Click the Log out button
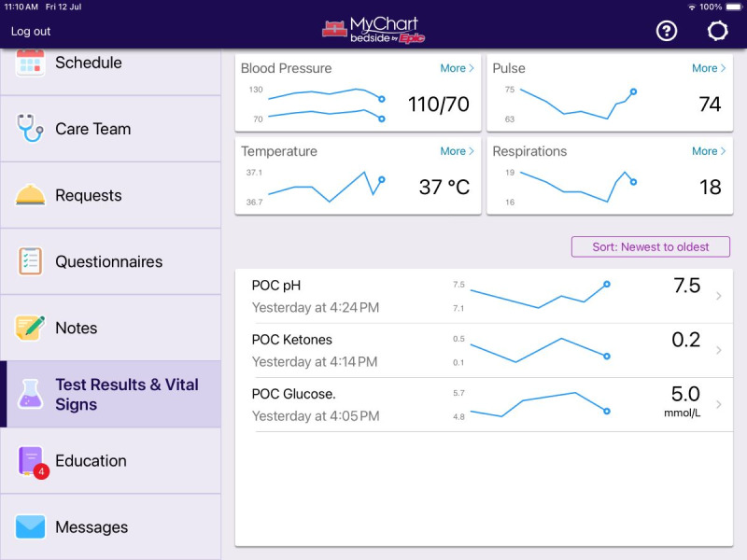The height and width of the screenshot is (560, 747). pos(31,32)
